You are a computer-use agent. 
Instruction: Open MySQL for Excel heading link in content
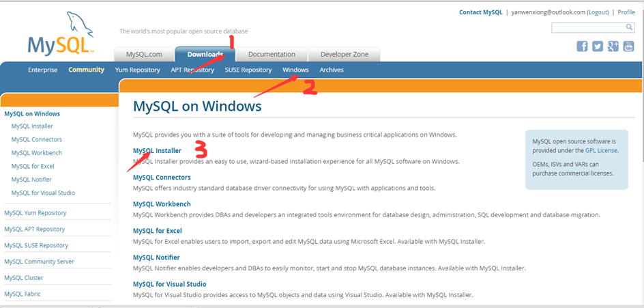(158, 231)
